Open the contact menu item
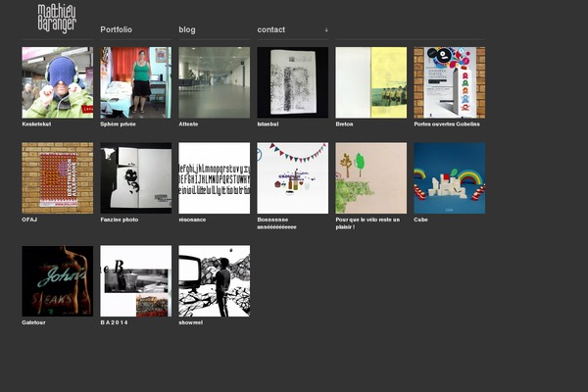This screenshot has width=588, height=392. (x=271, y=29)
